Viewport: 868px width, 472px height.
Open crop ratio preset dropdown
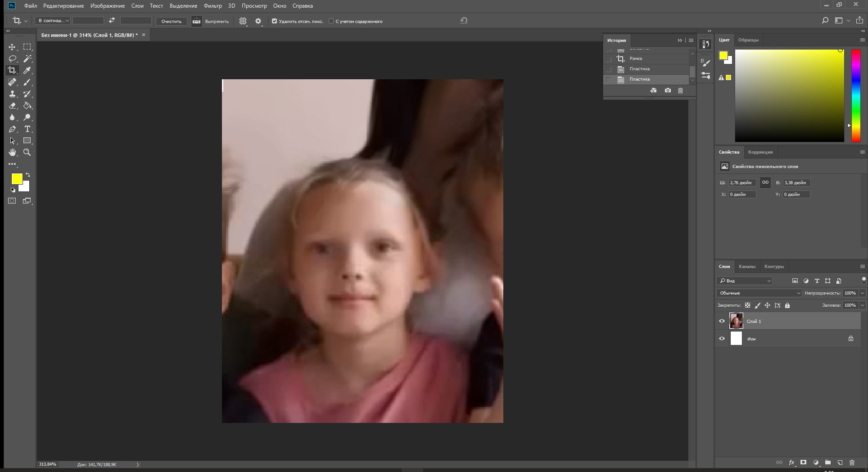click(x=53, y=21)
